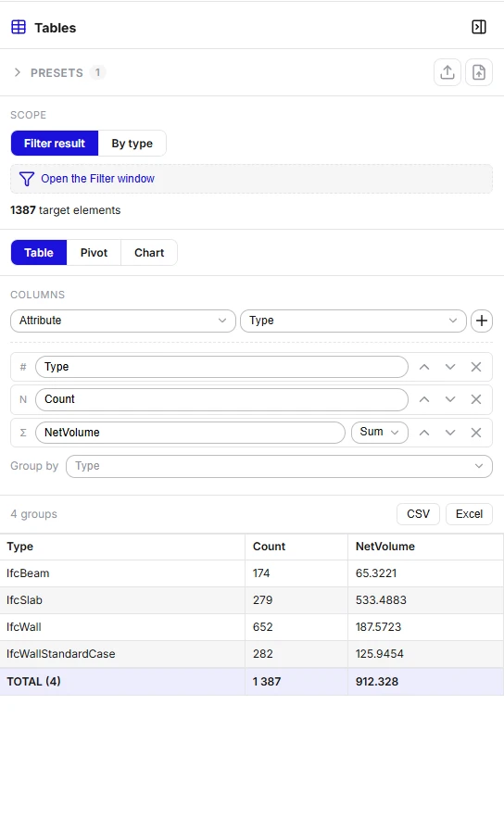The width and height of the screenshot is (504, 818).
Task: Click the hash icon beside Type
Action: (23, 367)
